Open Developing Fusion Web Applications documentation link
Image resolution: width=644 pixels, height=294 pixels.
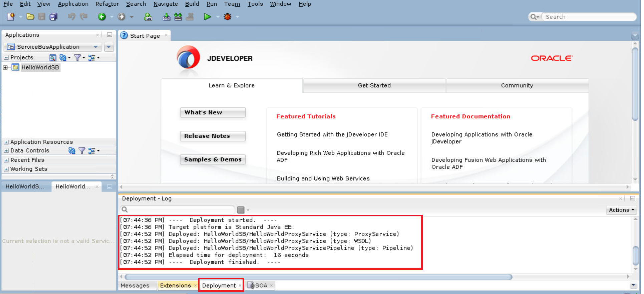pyautogui.click(x=489, y=163)
